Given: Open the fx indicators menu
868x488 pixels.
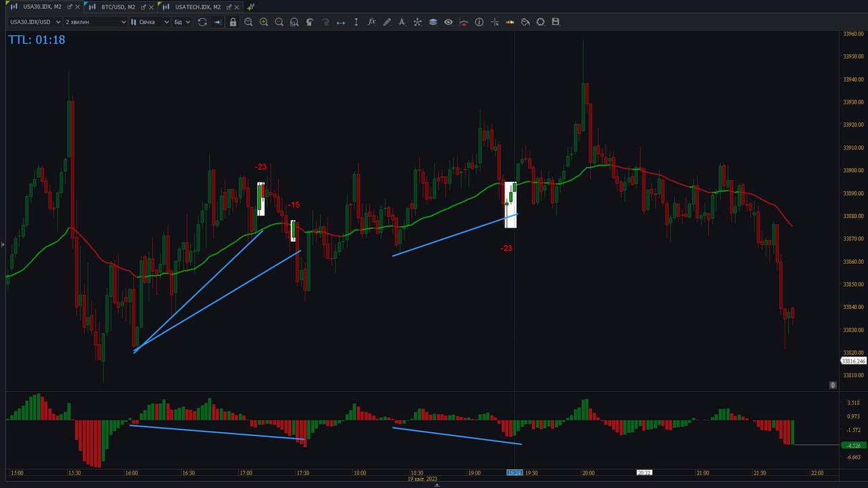Looking at the screenshot, I should click(x=371, y=22).
